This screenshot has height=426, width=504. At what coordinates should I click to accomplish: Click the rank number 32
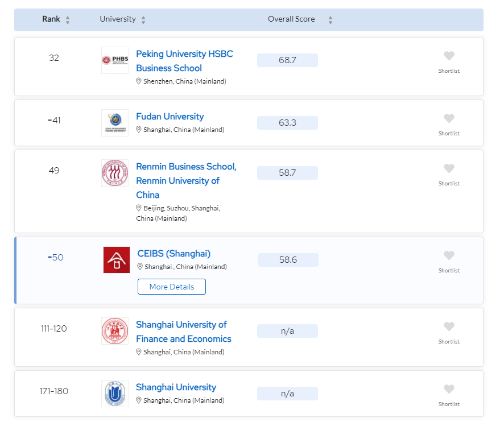[54, 58]
